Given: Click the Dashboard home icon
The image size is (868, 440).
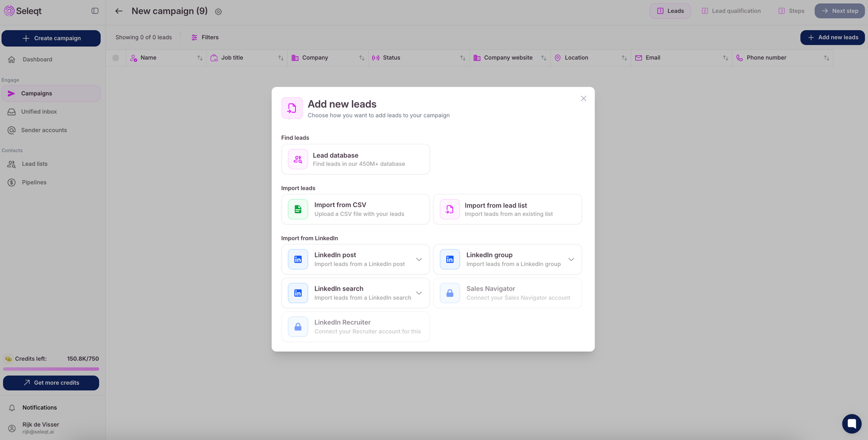Looking at the screenshot, I should tap(12, 59).
